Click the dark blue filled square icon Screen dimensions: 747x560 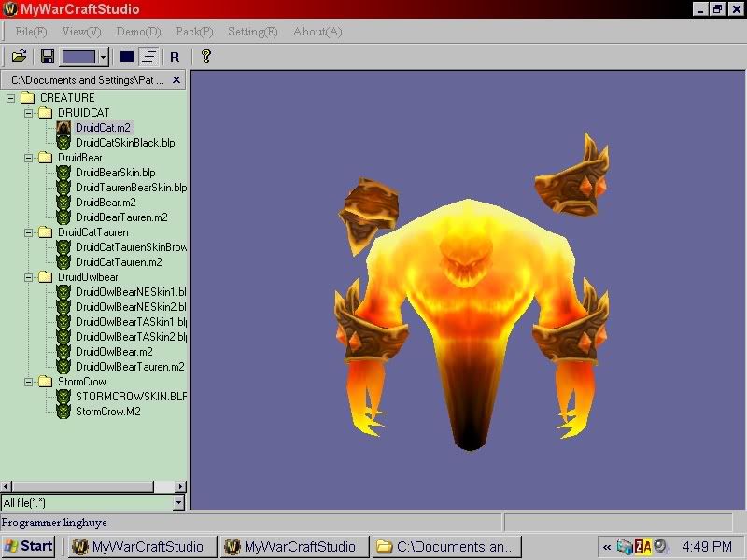pos(127,57)
